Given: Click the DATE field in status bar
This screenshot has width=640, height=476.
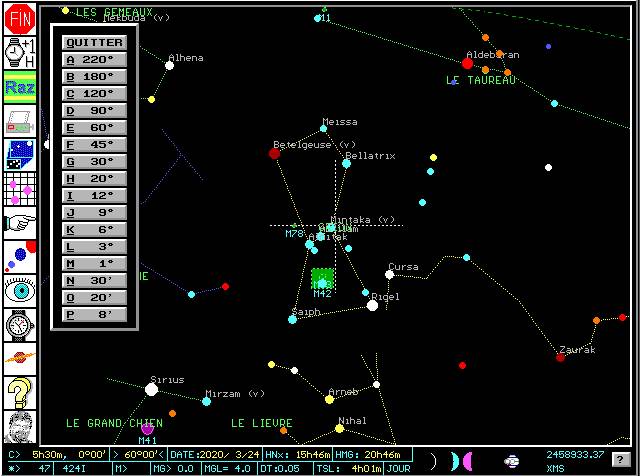Looking at the screenshot, I should click(215, 454).
